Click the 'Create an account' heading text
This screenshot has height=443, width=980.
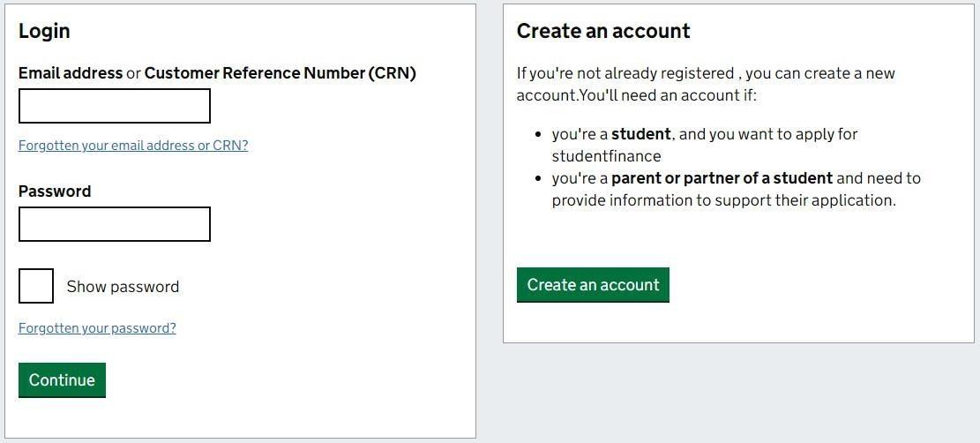click(603, 31)
